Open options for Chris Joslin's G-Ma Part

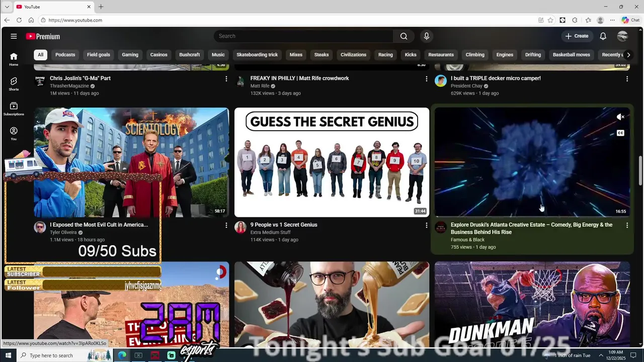(x=226, y=79)
